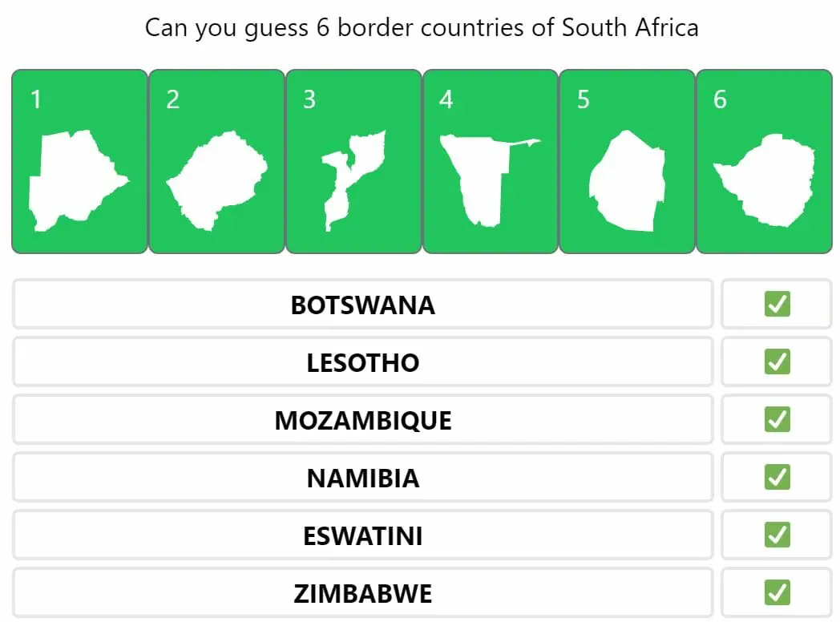Toggle the Mozambique row checkmark
The width and height of the screenshot is (840, 622).
coord(777,419)
